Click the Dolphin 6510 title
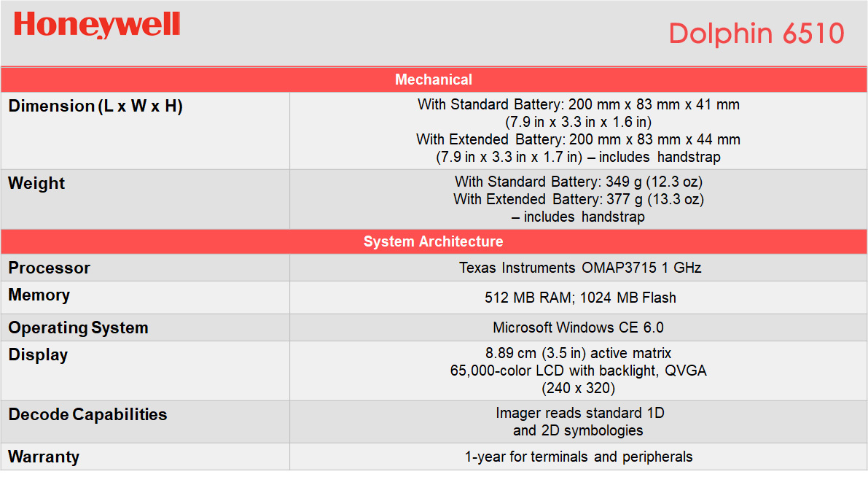Screen dimensions: 868x477 click(756, 34)
